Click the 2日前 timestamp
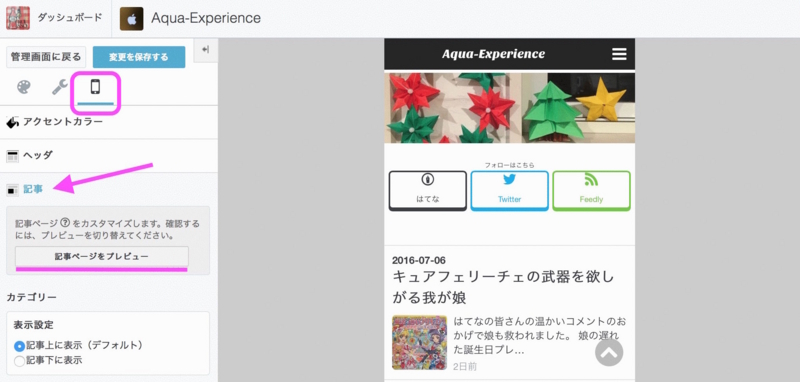 465,367
